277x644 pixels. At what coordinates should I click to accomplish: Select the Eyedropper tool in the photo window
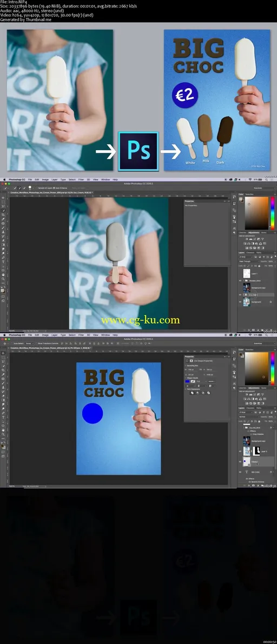click(3, 219)
